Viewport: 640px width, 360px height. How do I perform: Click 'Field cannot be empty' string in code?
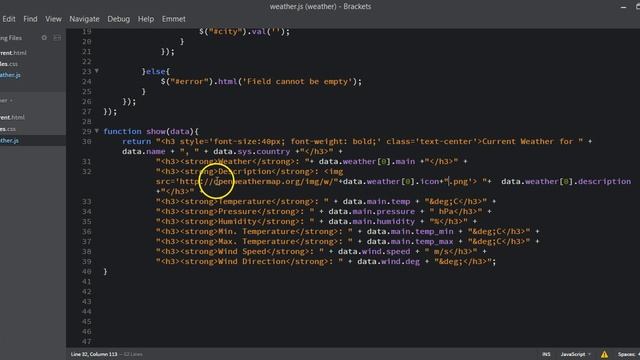pyautogui.click(x=297, y=81)
